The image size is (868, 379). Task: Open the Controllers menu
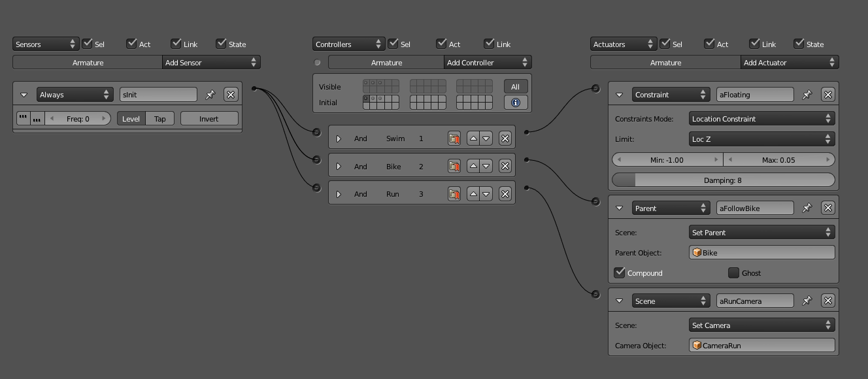click(x=348, y=44)
